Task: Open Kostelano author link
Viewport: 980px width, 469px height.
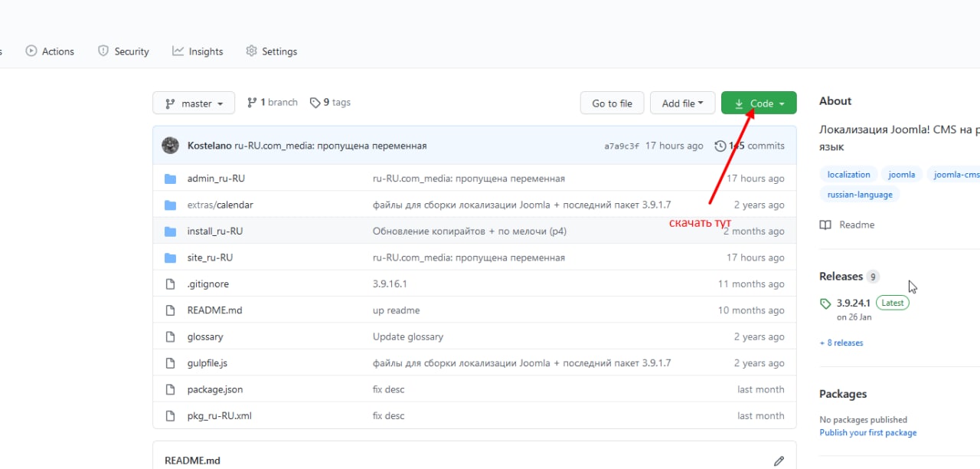Action: pos(210,146)
